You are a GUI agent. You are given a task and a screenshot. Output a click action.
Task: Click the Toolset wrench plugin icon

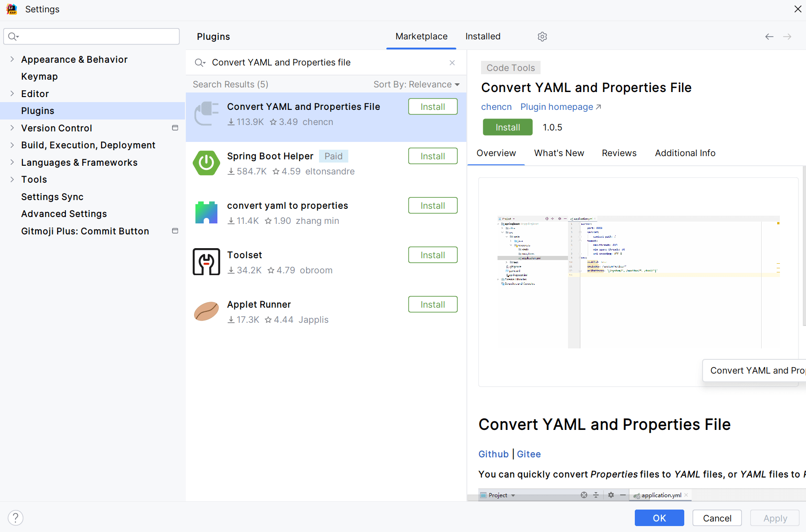206,261
